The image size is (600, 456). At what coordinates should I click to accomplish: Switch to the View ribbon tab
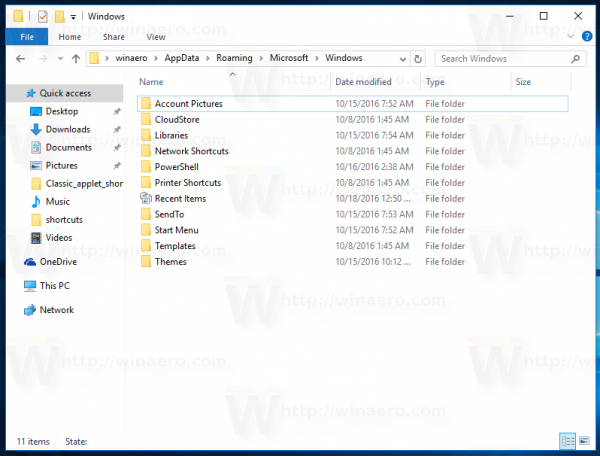pyautogui.click(x=156, y=37)
